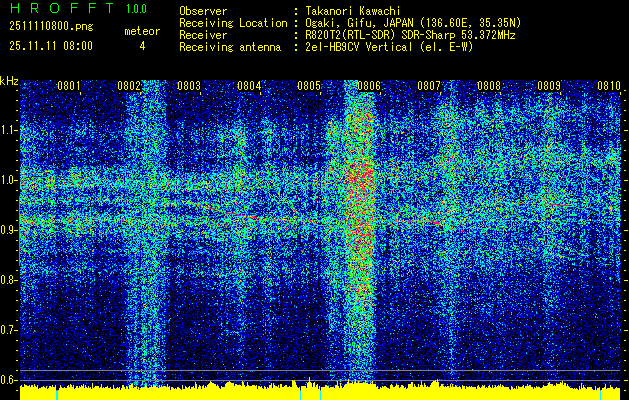
Task: Click antenna 2el-HB9CV Vertical text
Action: pos(389,47)
